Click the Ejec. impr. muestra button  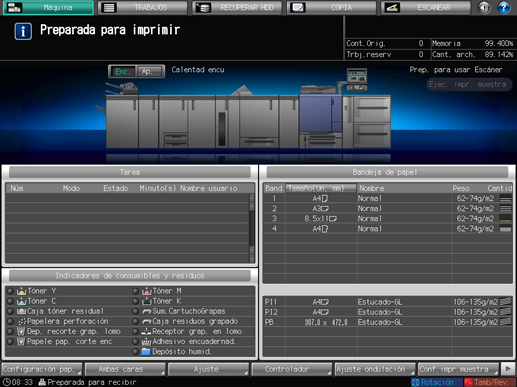pyautogui.click(x=468, y=84)
